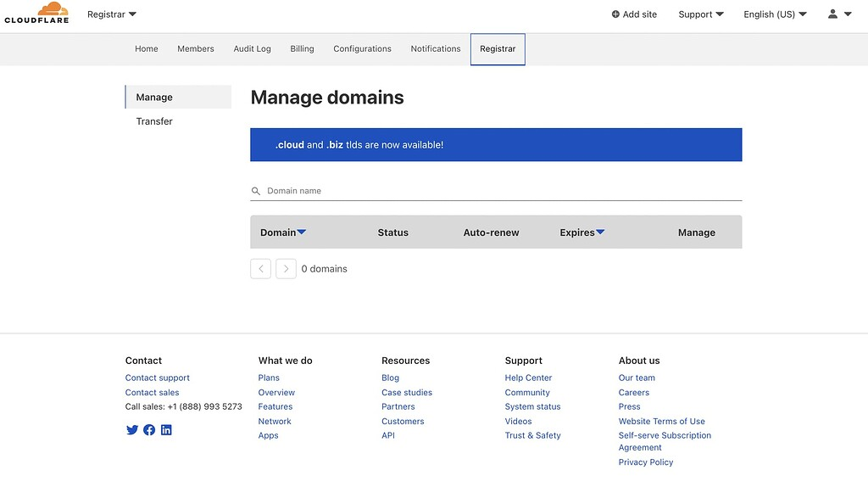Open the Apps link
The width and height of the screenshot is (868, 487).
[x=268, y=435]
